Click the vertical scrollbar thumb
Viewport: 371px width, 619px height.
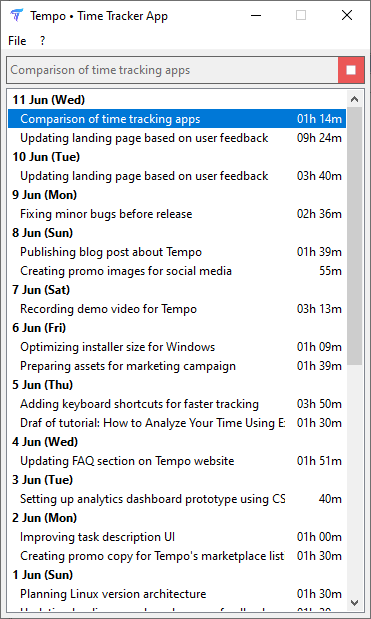[x=354, y=236]
